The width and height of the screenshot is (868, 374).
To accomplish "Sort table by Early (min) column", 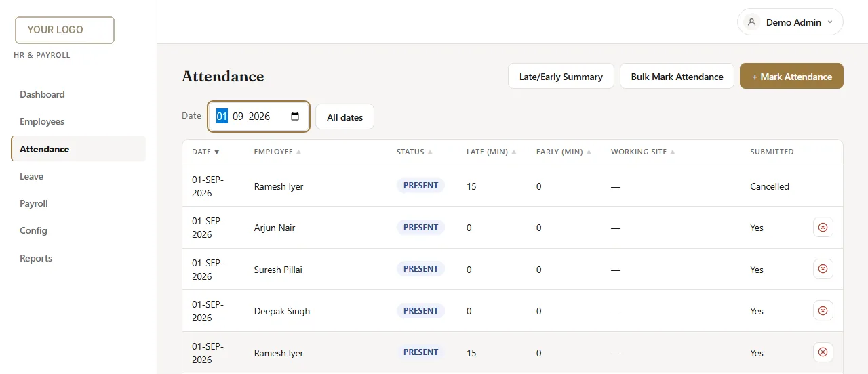I will pyautogui.click(x=564, y=152).
